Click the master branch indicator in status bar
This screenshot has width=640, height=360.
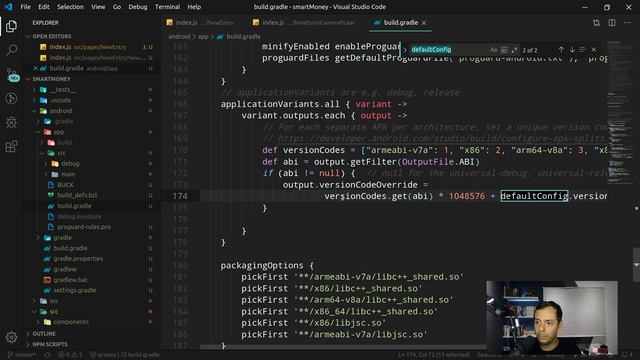click(22, 355)
